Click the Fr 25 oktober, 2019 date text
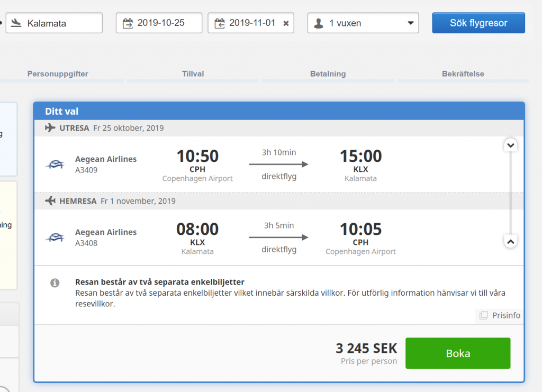This screenshot has height=392, width=542. [128, 128]
